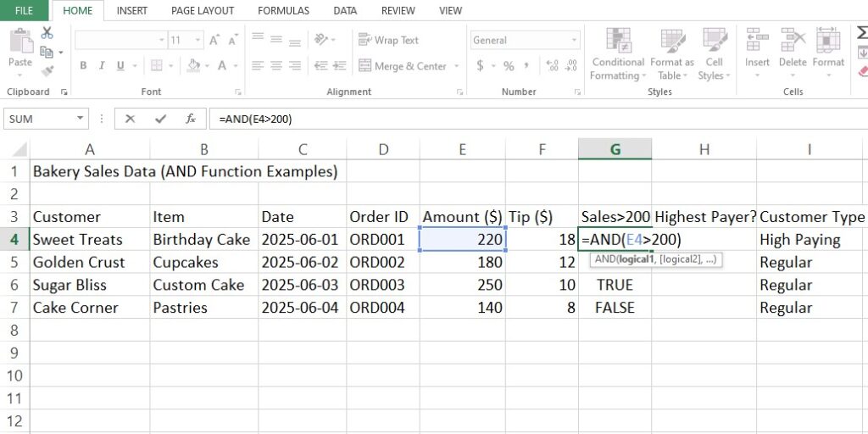The width and height of the screenshot is (868, 434).
Task: Click the Font Color A icon
Action: 222,66
